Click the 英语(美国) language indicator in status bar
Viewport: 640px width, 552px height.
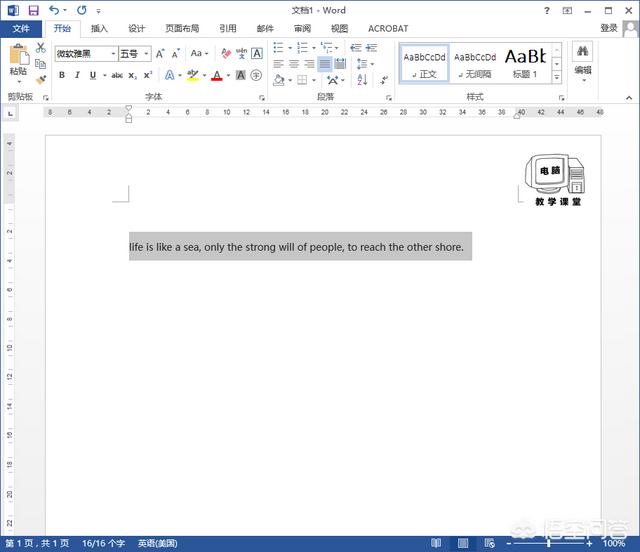click(158, 543)
